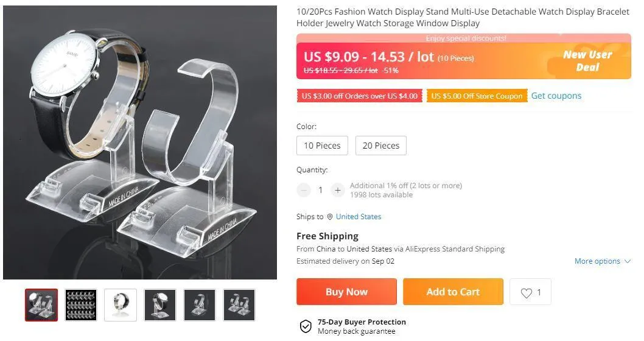Select the fourth thumbnail with single watch

[160, 305]
